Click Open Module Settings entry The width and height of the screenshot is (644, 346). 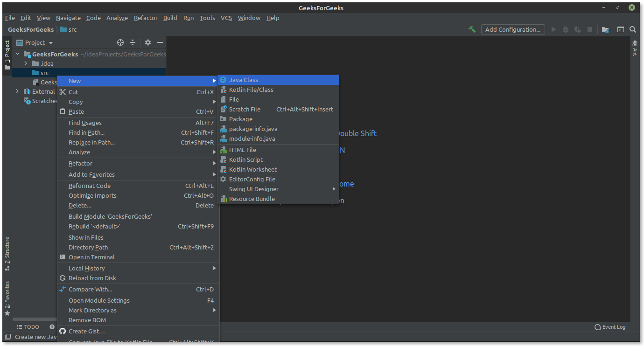138,300
